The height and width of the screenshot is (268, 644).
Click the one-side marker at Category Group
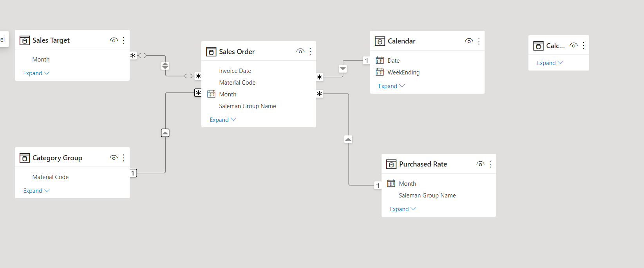(x=133, y=173)
